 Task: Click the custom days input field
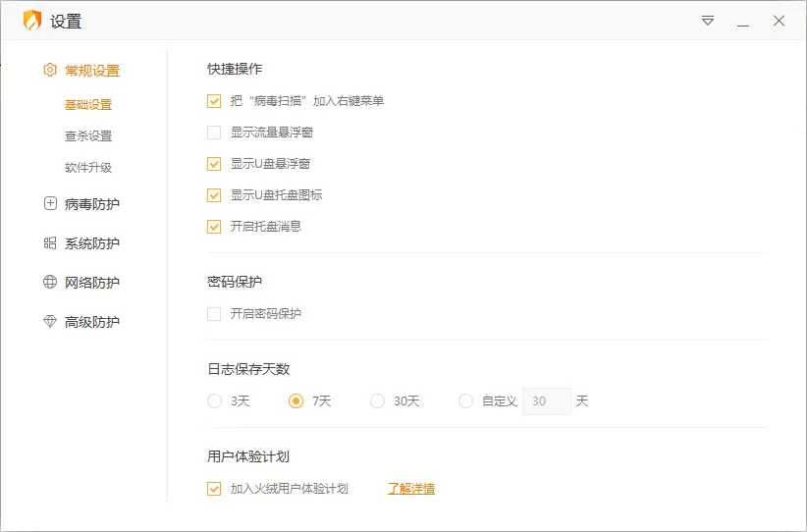click(547, 401)
